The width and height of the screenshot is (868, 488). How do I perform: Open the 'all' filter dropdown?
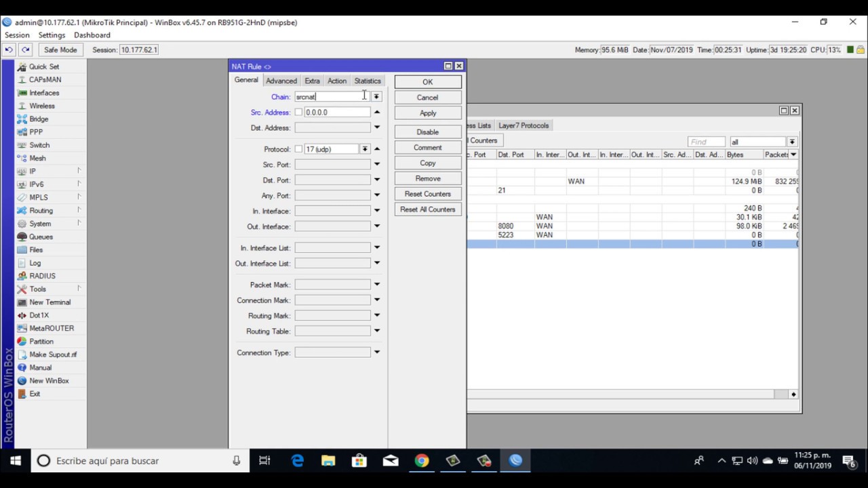(x=791, y=142)
